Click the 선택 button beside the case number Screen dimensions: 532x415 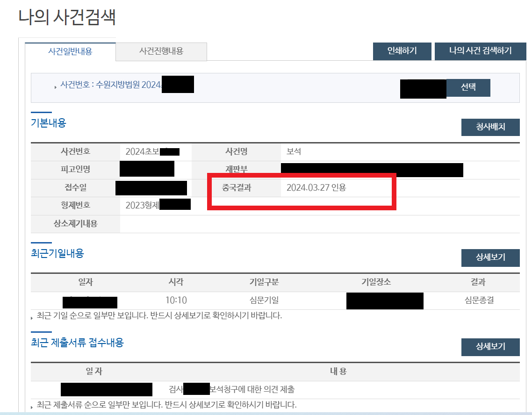tap(468, 87)
